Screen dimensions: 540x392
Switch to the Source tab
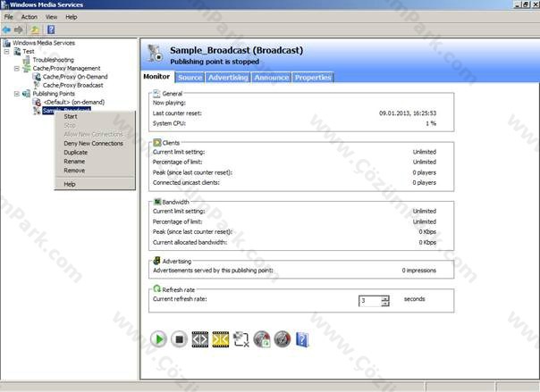[x=190, y=78]
